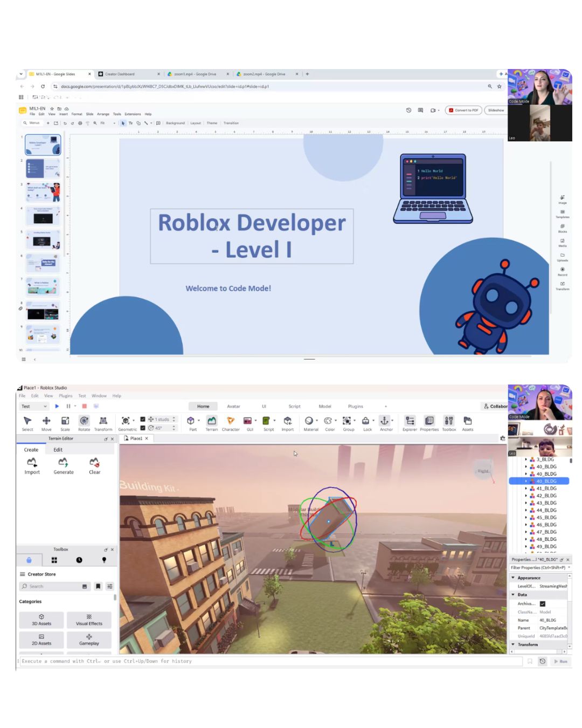Open the GUI tool in Roblox Studio
The width and height of the screenshot is (582, 728).
click(x=248, y=423)
